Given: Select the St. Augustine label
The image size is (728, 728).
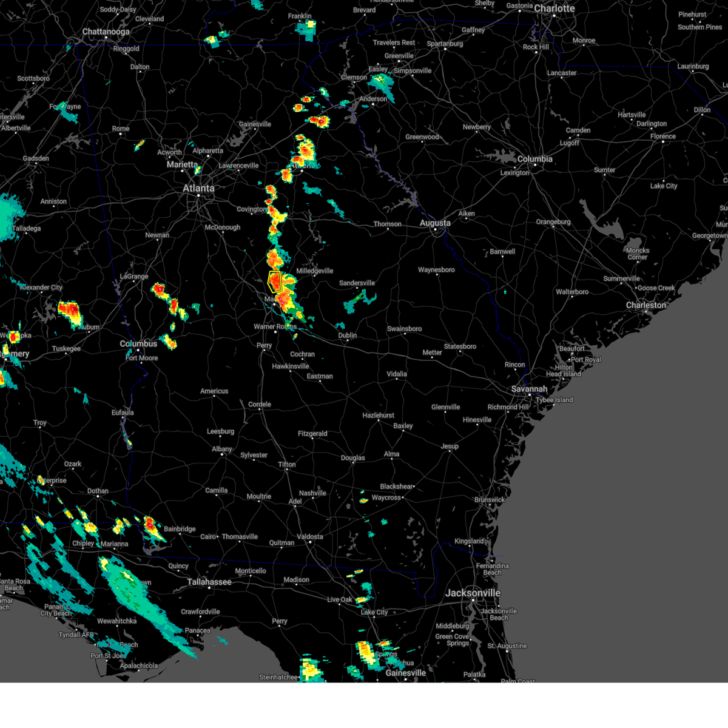Looking at the screenshot, I should (x=507, y=646).
